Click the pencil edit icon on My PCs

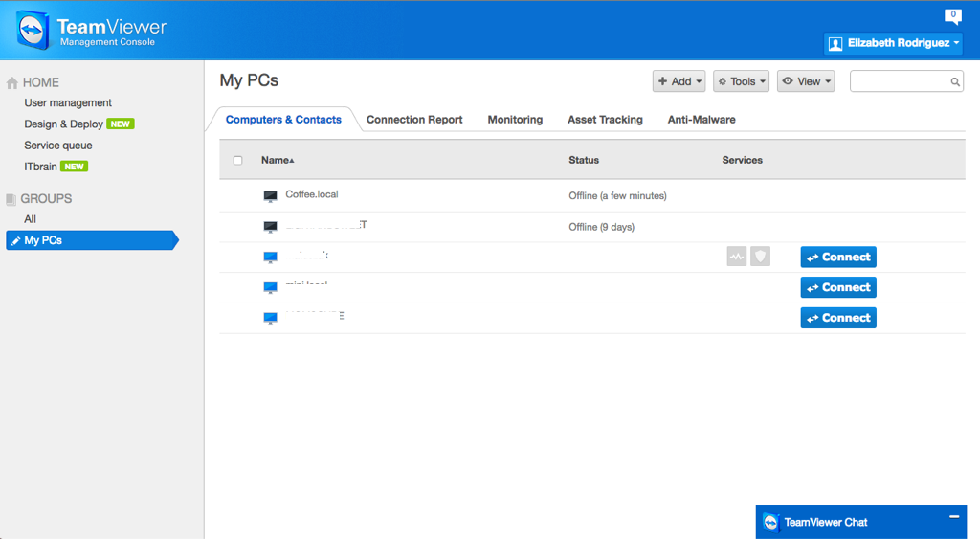[x=15, y=240]
